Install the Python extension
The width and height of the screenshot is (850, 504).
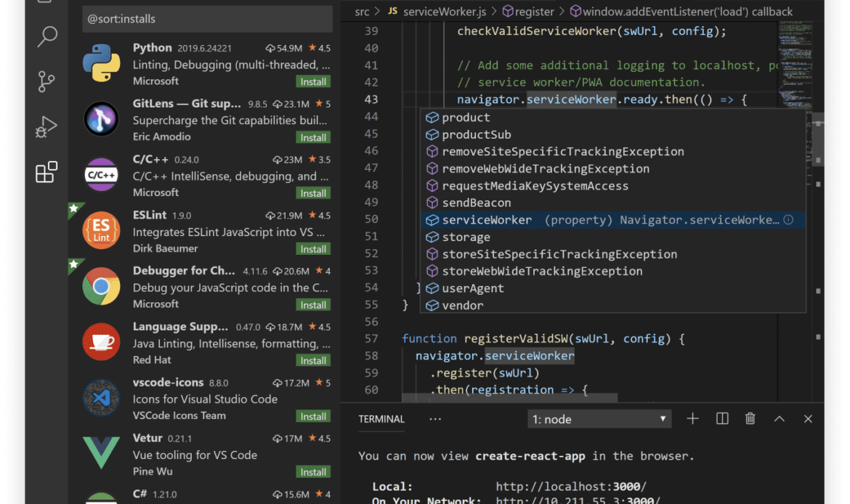[313, 82]
